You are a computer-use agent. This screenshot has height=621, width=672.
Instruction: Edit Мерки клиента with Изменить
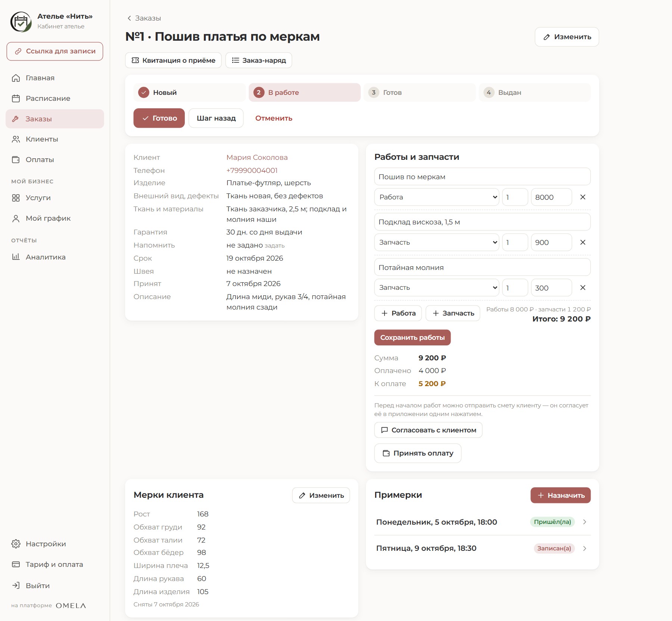321,496
